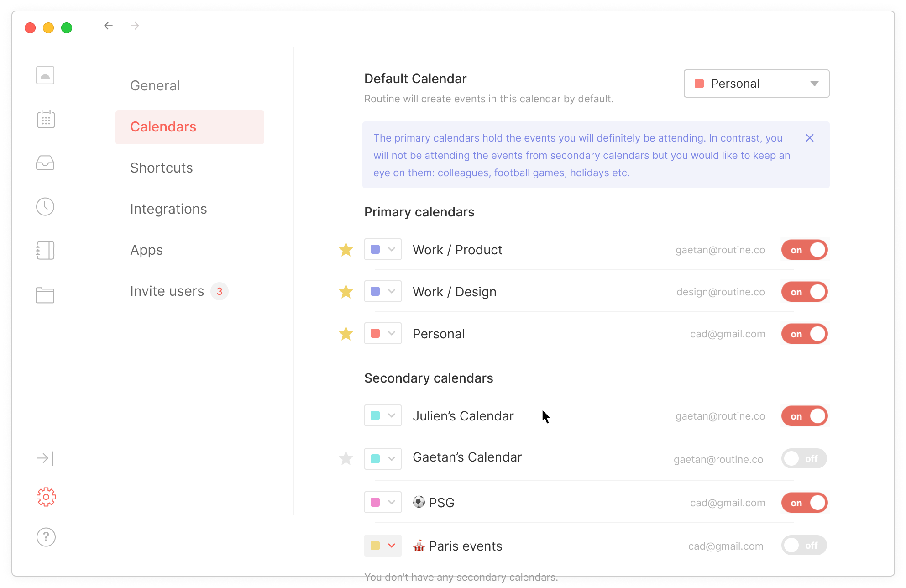906x588 pixels.
Task: Click the back navigation arrow
Action: coord(108,26)
